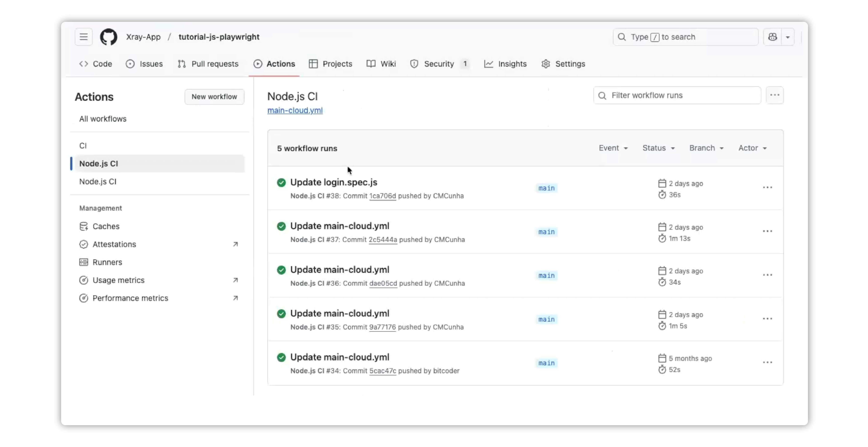
Task: Open options menu for the Update login.spec.js run
Action: coord(768,187)
